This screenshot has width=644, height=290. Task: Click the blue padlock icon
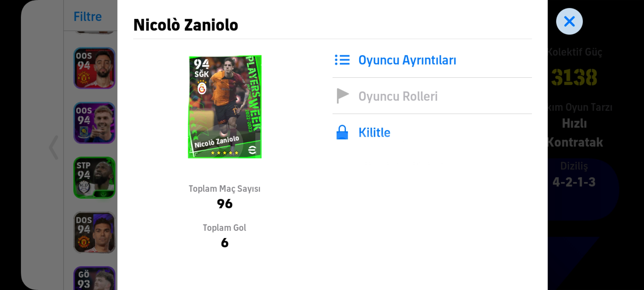coord(342,132)
